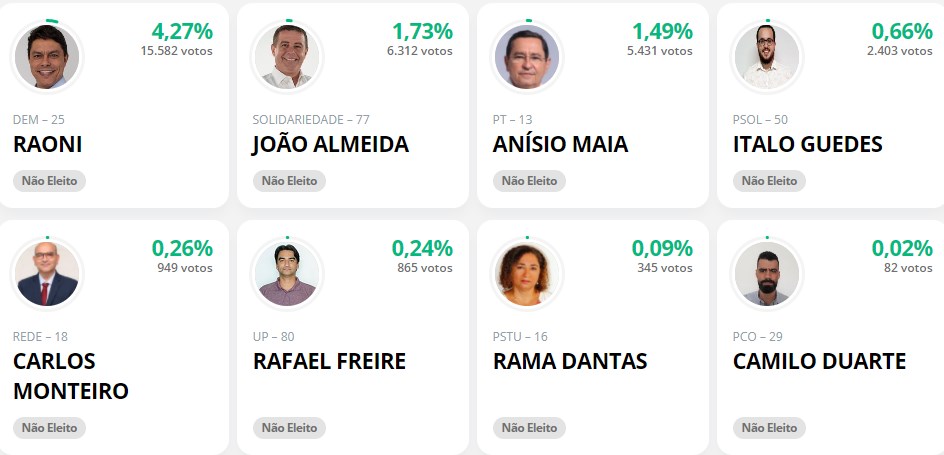944x455 pixels.
Task: Click João Almeida's candidate photo
Action: pyautogui.click(x=287, y=57)
